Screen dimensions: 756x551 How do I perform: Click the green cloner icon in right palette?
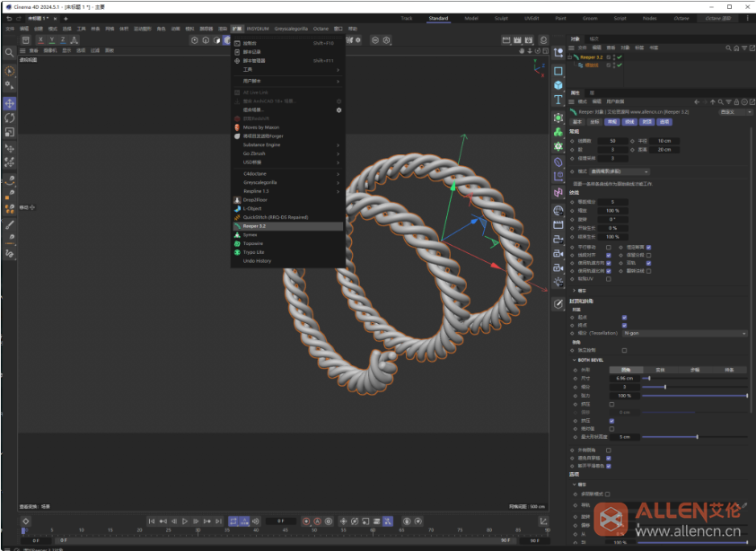[558, 132]
